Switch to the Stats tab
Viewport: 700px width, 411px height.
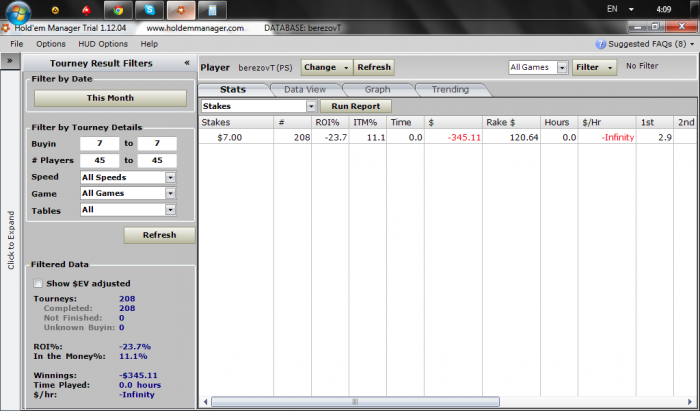(x=233, y=90)
